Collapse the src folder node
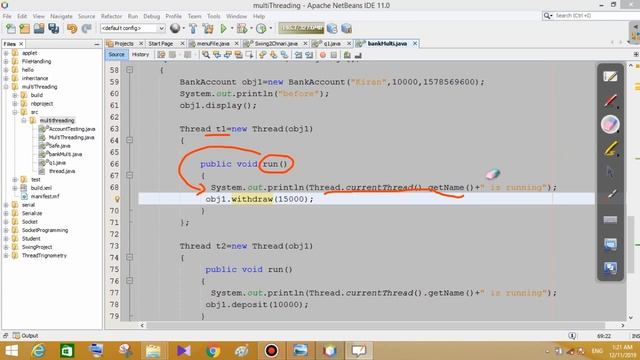 click(x=15, y=112)
